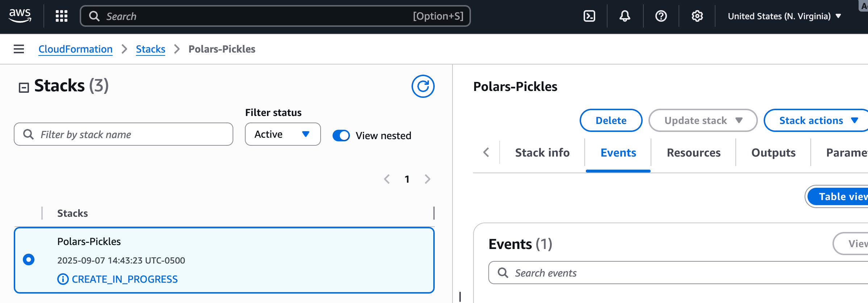Launch the CloudShell terminal icon
Image resolution: width=868 pixels, height=303 pixels.
tap(589, 16)
